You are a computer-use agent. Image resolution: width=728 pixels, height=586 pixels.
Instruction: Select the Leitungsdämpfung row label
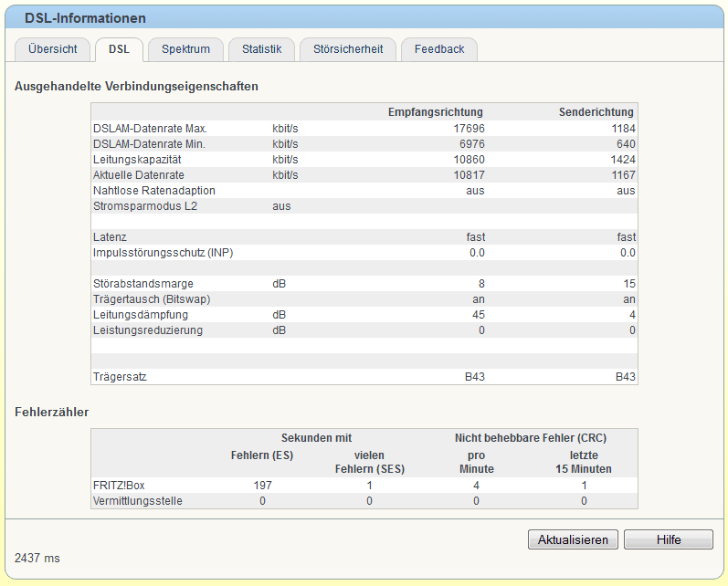point(141,315)
